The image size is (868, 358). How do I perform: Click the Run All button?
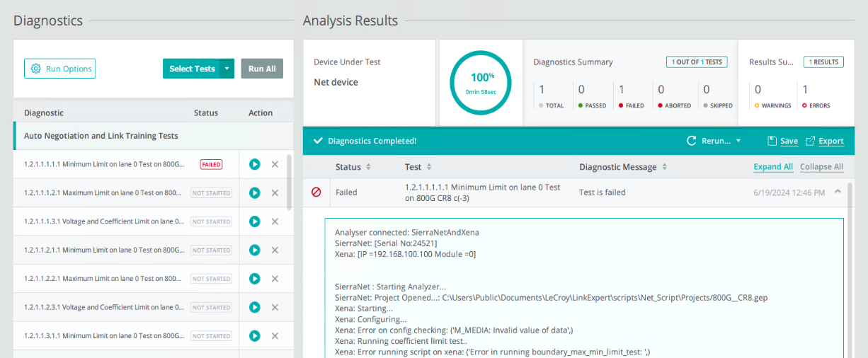click(262, 69)
